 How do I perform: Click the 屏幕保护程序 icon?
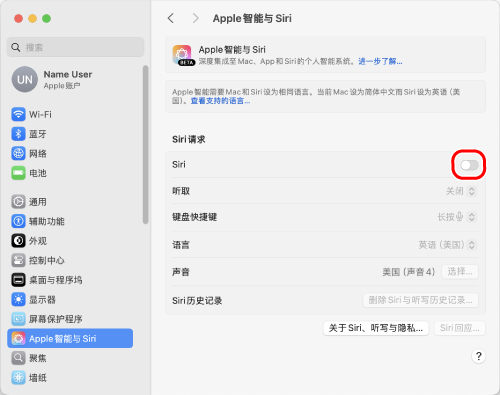(18, 319)
